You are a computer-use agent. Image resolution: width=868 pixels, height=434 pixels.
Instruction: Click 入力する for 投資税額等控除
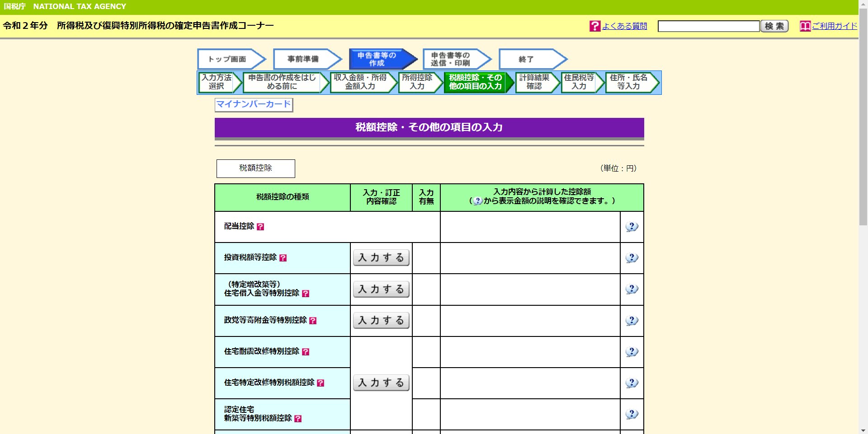[x=381, y=258]
